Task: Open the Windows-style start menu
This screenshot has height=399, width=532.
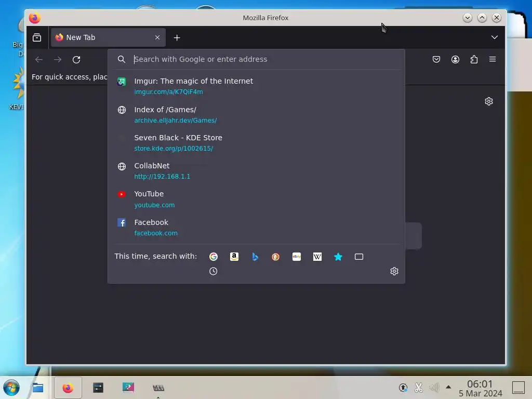Action: (11, 388)
